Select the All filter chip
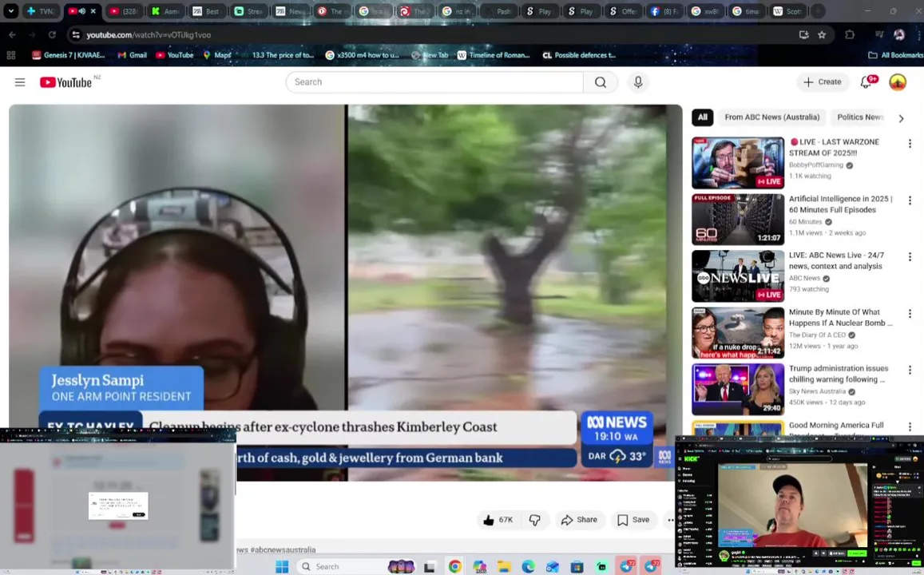 coord(703,117)
